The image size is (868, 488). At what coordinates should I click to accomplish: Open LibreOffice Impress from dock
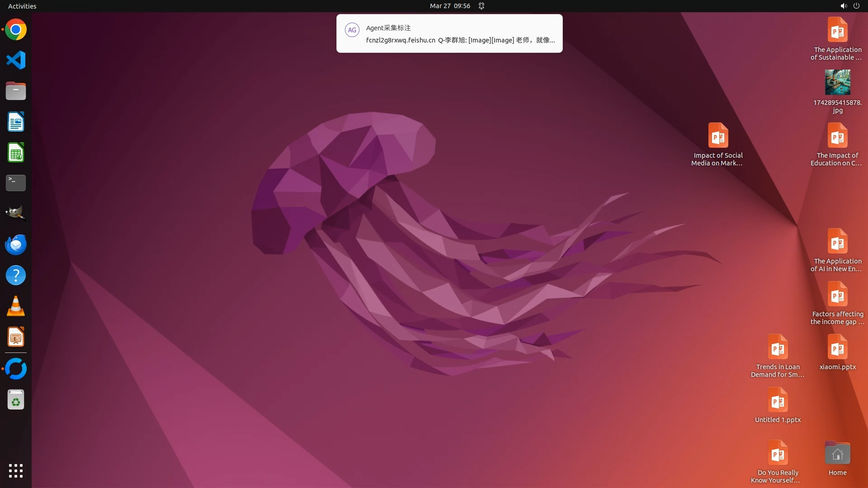tap(16, 337)
